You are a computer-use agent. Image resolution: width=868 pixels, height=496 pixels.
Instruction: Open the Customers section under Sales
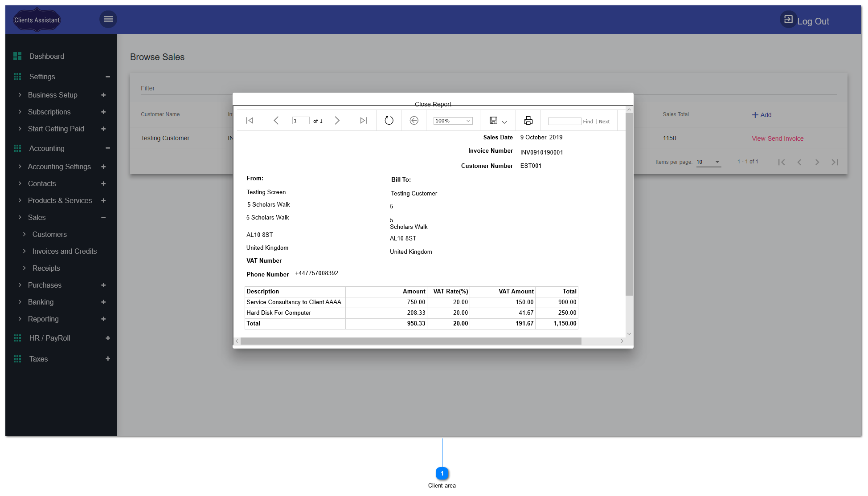49,234
